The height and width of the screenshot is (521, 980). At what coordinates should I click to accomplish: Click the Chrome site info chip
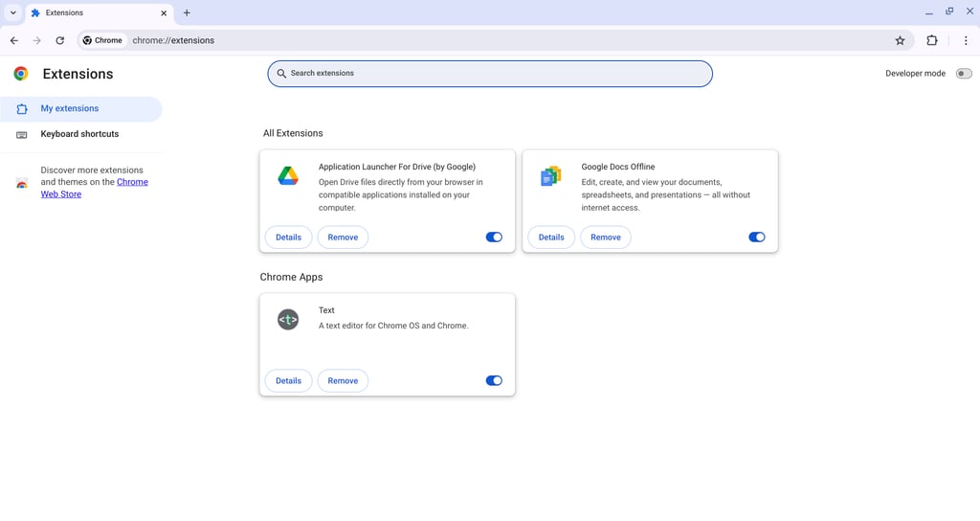tap(103, 40)
